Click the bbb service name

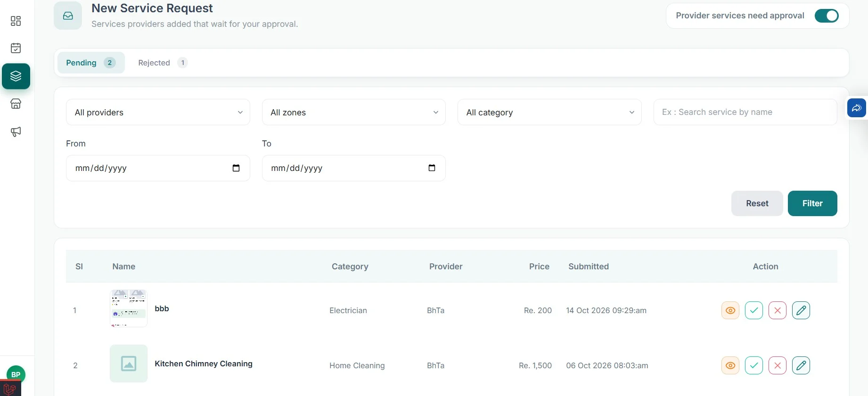click(x=162, y=308)
